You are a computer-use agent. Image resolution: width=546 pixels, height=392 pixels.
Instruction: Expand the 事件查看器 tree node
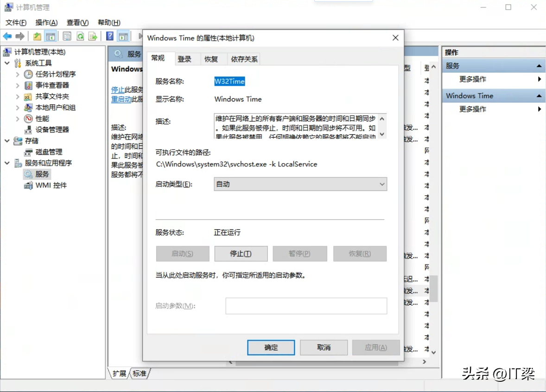18,85
